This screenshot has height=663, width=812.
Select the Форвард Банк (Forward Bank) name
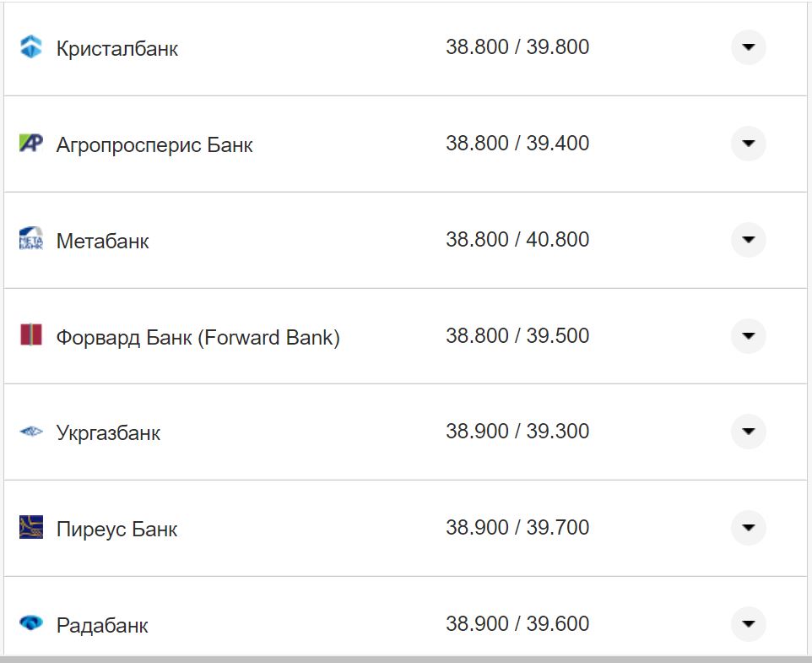click(198, 338)
